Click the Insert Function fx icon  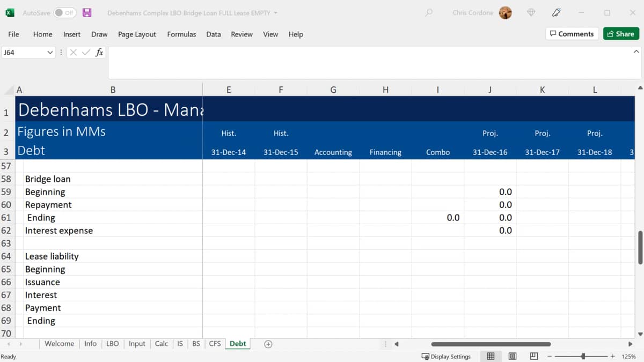click(x=99, y=53)
